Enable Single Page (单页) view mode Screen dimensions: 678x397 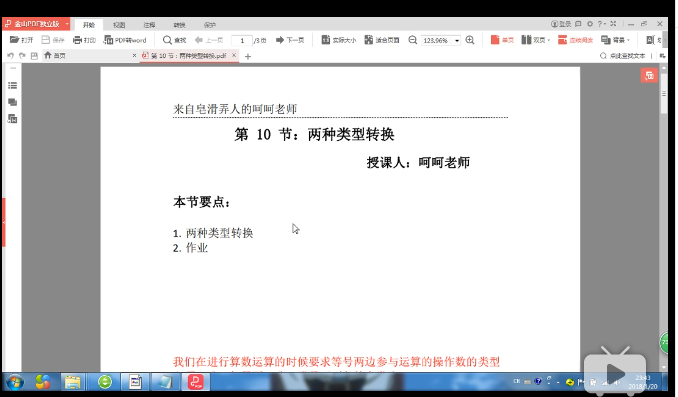pyautogui.click(x=502, y=40)
